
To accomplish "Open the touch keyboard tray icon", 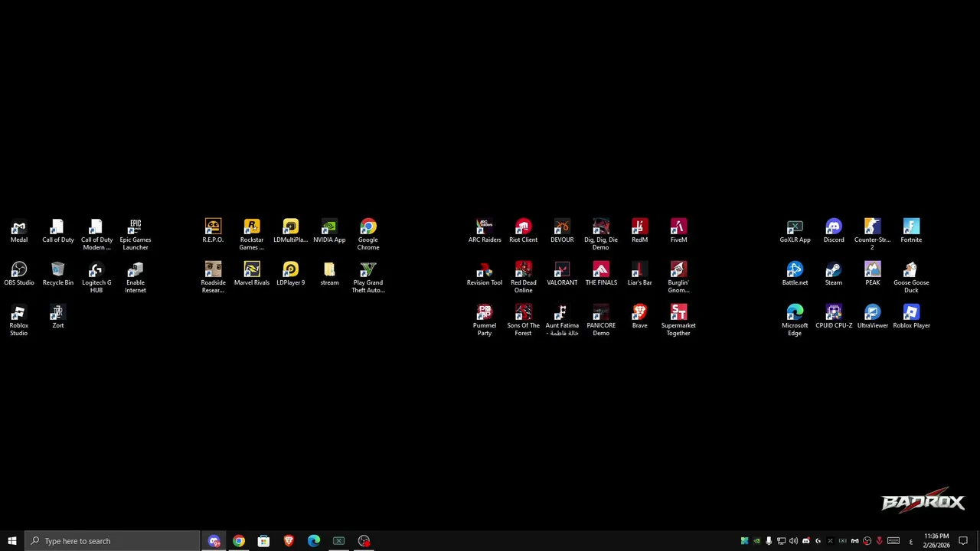I will 893,541.
